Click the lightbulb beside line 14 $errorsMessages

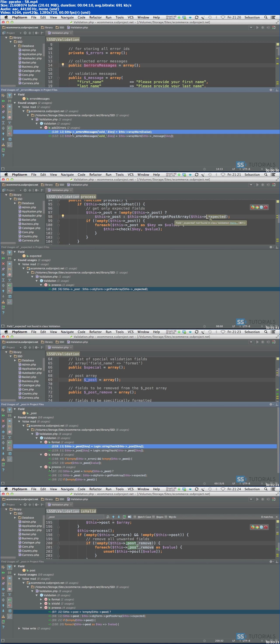pyautogui.click(x=63, y=65)
